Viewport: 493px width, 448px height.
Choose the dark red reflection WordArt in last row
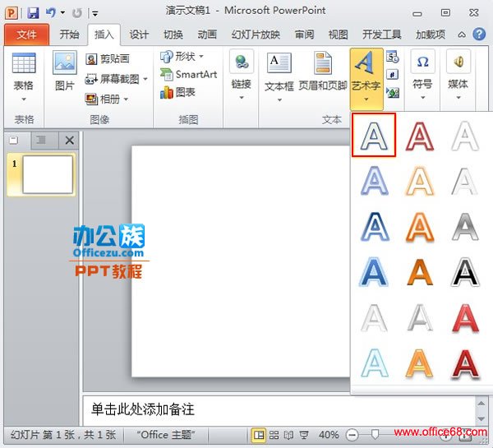tap(465, 363)
